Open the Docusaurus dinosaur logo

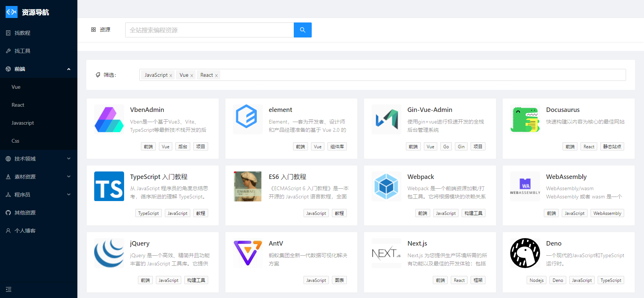[x=525, y=119]
